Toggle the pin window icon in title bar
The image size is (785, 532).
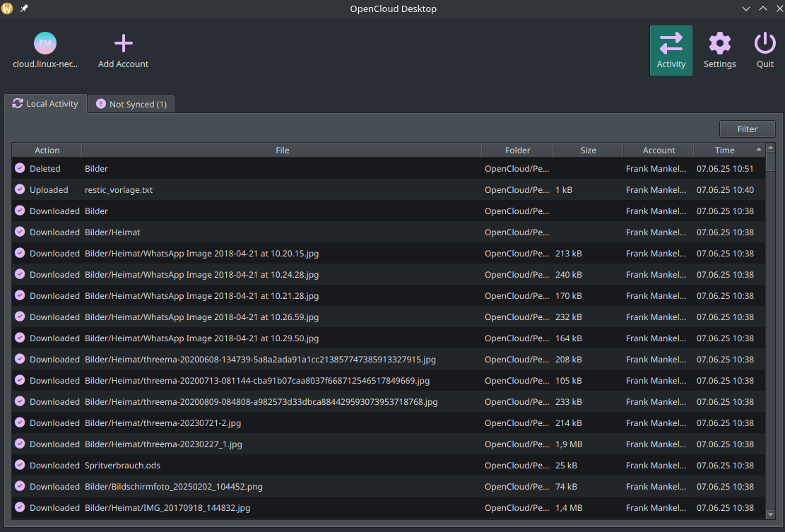pyautogui.click(x=24, y=8)
